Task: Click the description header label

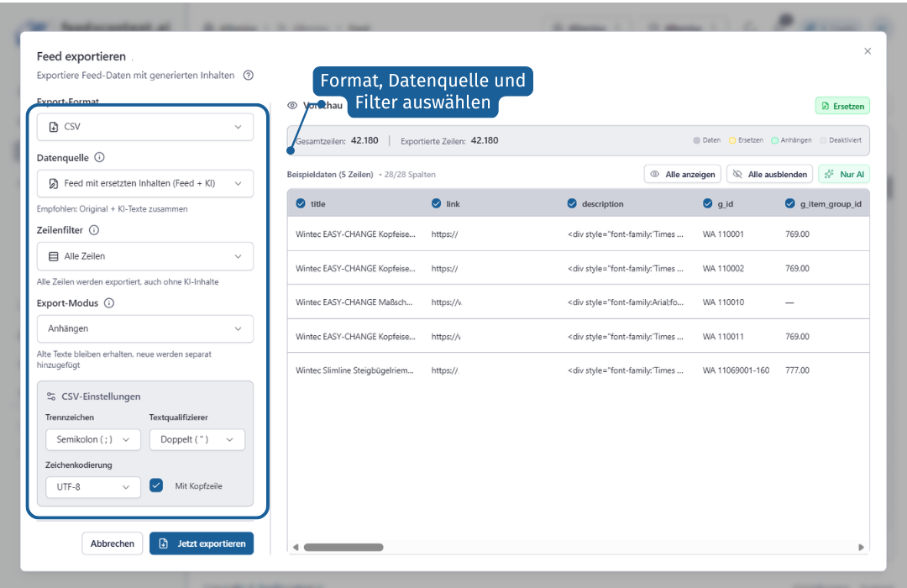Action: (x=603, y=204)
